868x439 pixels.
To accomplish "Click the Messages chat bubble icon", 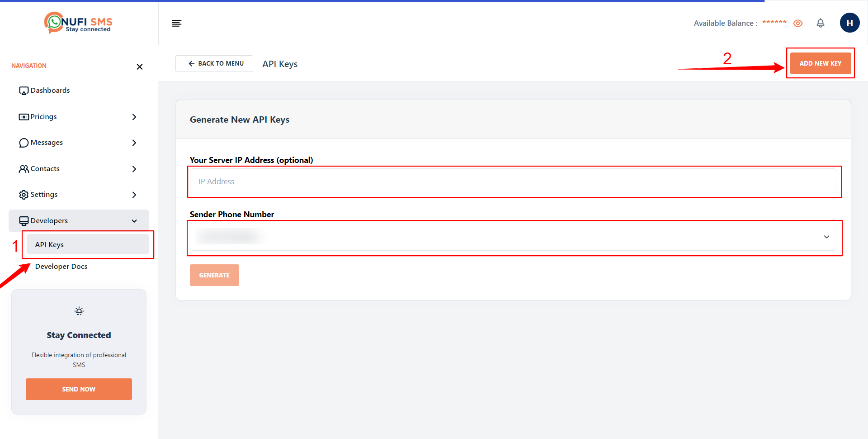I will point(24,143).
